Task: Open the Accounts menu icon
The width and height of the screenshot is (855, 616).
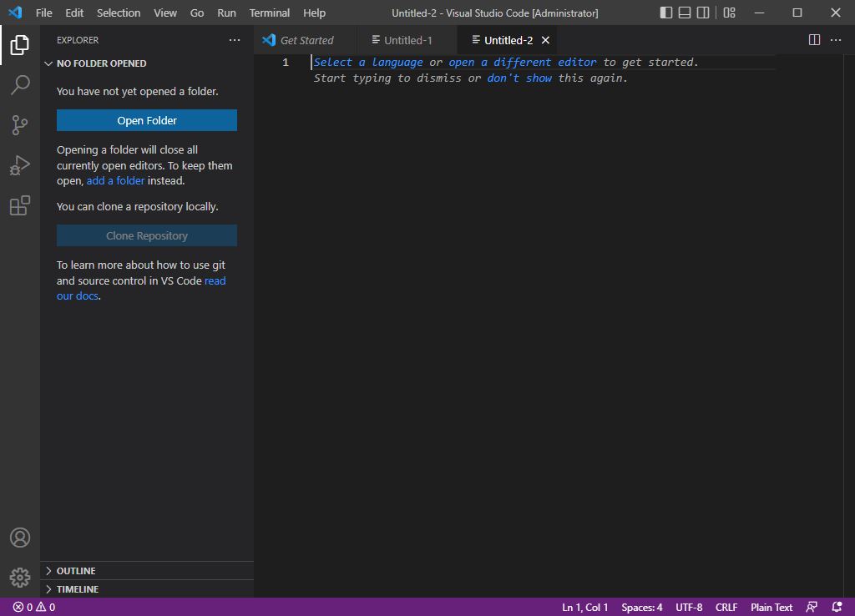Action: coord(20,538)
